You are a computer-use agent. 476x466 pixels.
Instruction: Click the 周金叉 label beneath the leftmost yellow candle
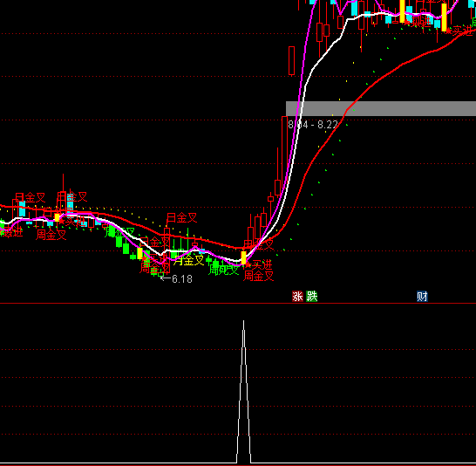pos(51,235)
